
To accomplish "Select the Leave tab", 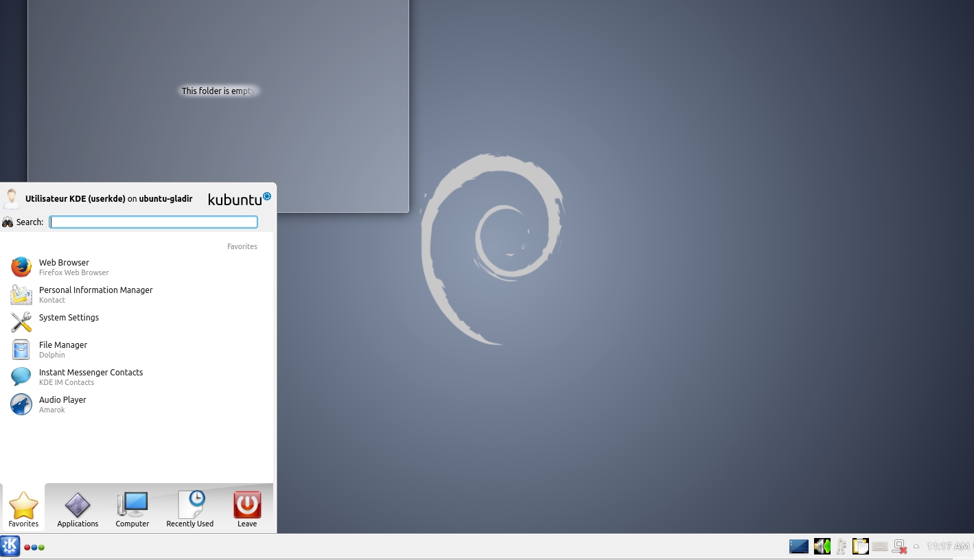I will [x=247, y=510].
